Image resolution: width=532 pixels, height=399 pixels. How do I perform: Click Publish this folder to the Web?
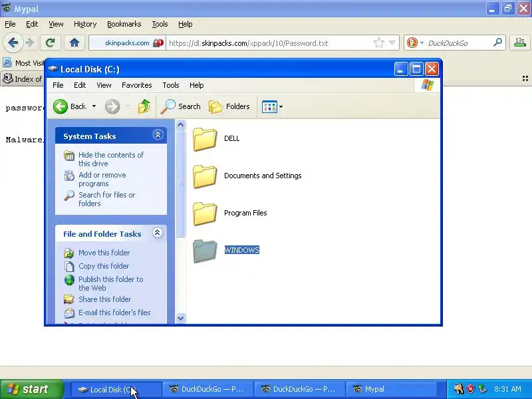click(111, 283)
